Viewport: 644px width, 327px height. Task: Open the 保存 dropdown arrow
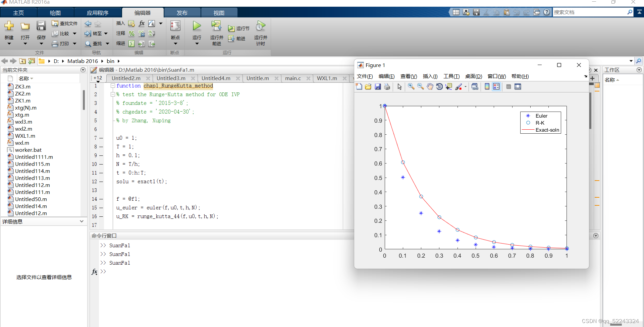pos(41,44)
